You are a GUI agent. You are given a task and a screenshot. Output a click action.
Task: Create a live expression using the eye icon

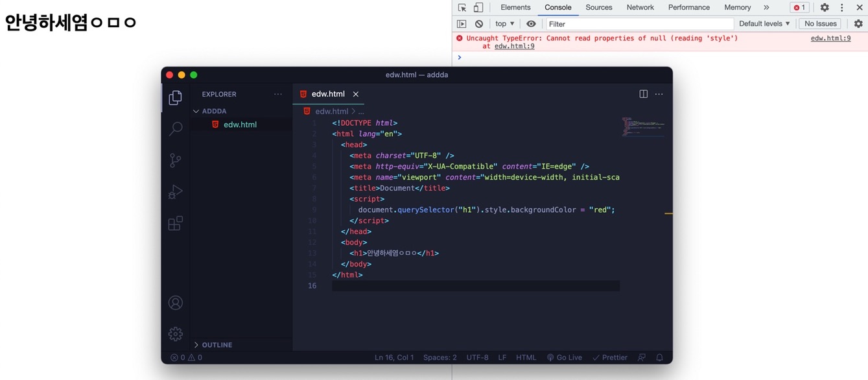pyautogui.click(x=531, y=23)
